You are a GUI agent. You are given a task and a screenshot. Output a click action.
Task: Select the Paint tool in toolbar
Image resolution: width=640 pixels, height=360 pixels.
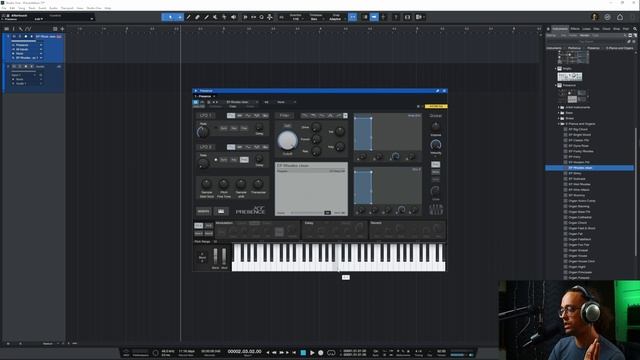[x=207, y=17]
